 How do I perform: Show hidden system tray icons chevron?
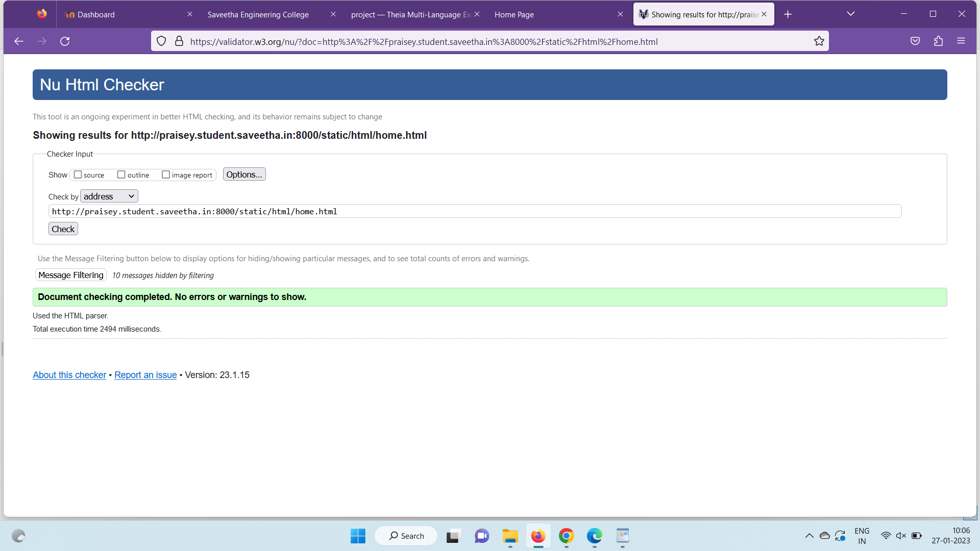pyautogui.click(x=809, y=536)
